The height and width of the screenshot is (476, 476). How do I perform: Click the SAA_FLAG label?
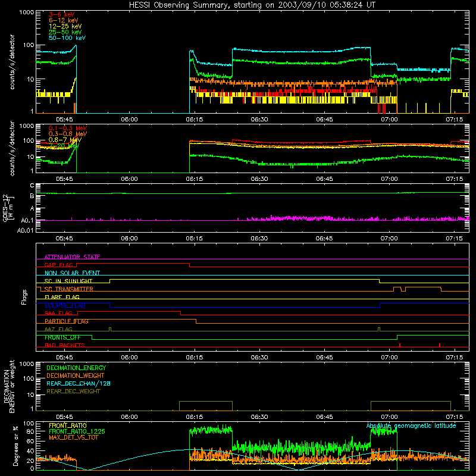tap(58, 313)
